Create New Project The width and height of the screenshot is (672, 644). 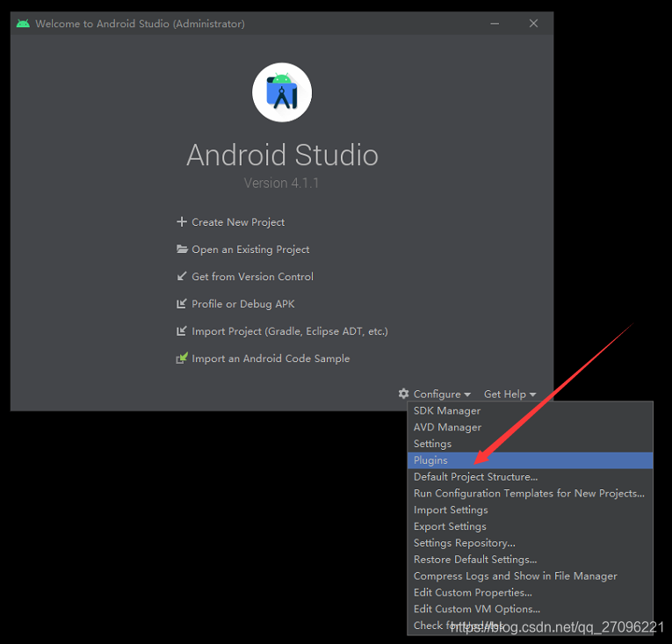pyautogui.click(x=238, y=222)
